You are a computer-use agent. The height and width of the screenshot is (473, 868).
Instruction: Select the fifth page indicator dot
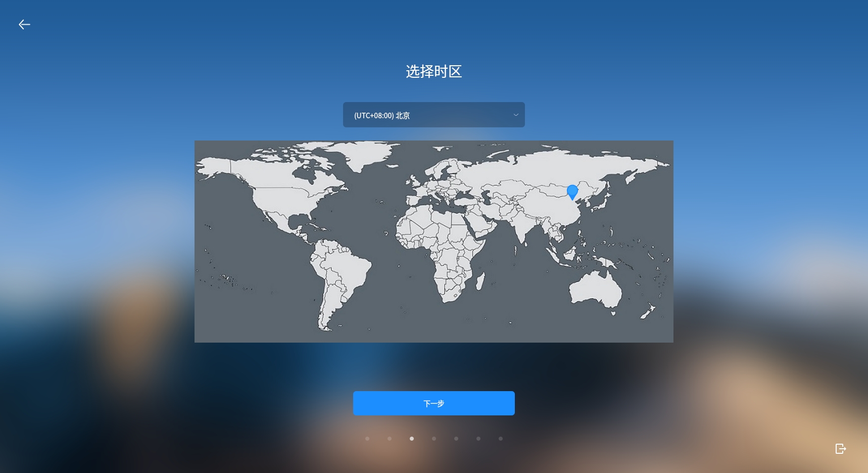click(456, 439)
